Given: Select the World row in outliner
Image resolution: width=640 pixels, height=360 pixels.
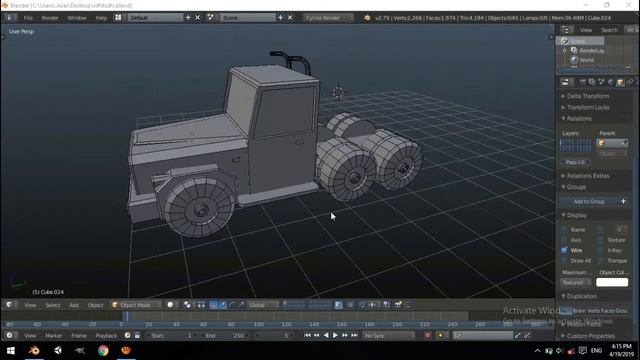Looking at the screenshot, I should (x=582, y=60).
